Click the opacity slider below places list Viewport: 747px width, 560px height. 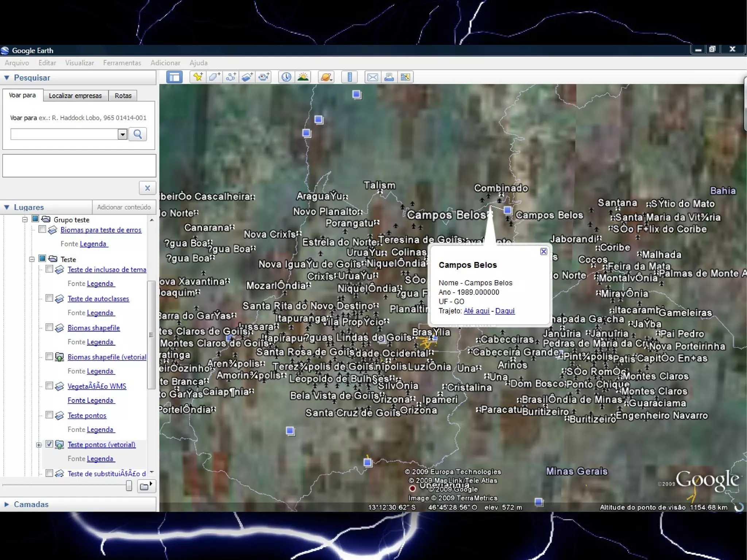(129, 486)
